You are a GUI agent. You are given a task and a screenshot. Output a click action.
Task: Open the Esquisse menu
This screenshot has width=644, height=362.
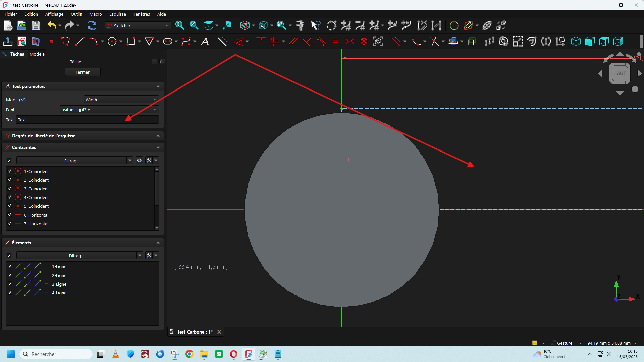pyautogui.click(x=117, y=14)
